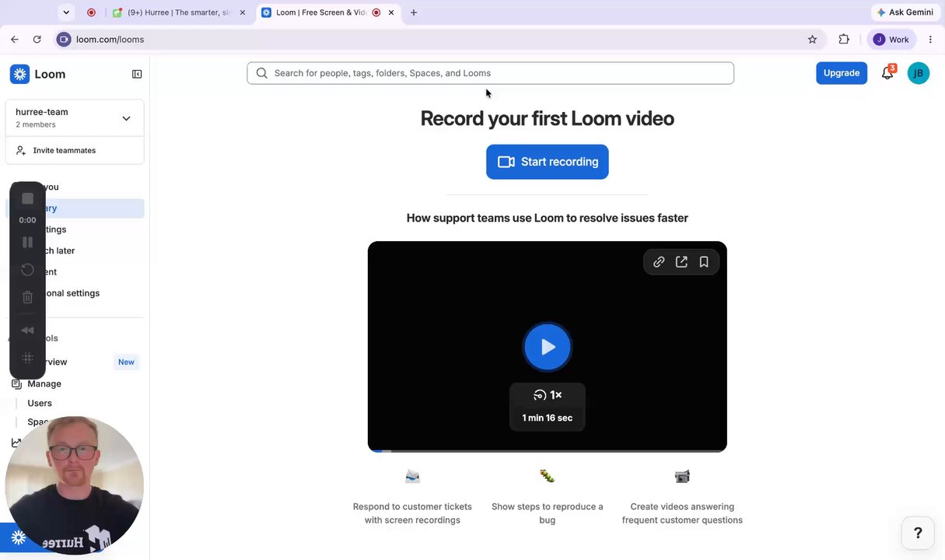Open the Watch later sidebar item

(x=75, y=250)
